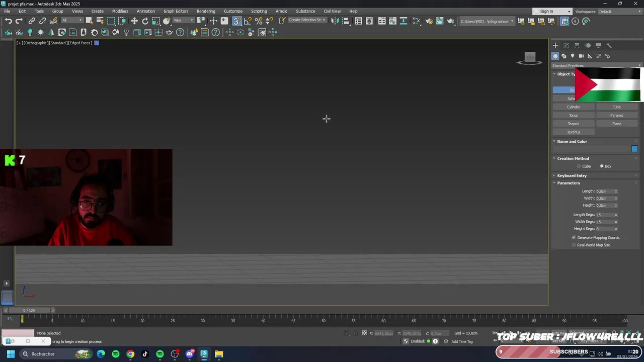Switch to the Modify panel tab
Viewport: 644px width, 362px height.
(x=566, y=45)
